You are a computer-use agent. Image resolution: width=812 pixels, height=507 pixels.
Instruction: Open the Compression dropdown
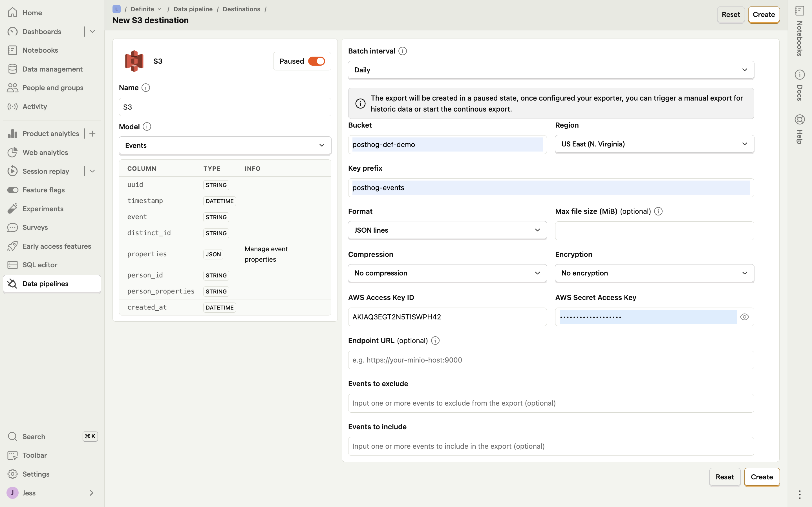pos(447,273)
